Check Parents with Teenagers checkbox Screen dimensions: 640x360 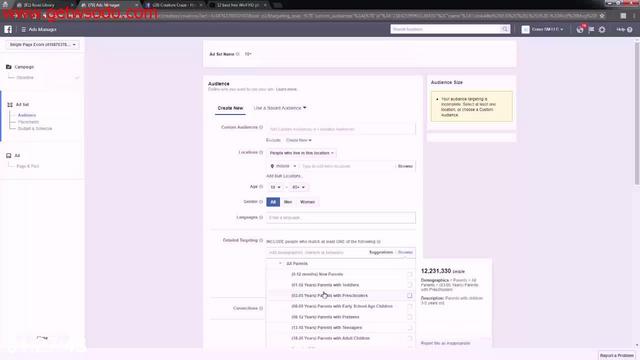pyautogui.click(x=409, y=327)
